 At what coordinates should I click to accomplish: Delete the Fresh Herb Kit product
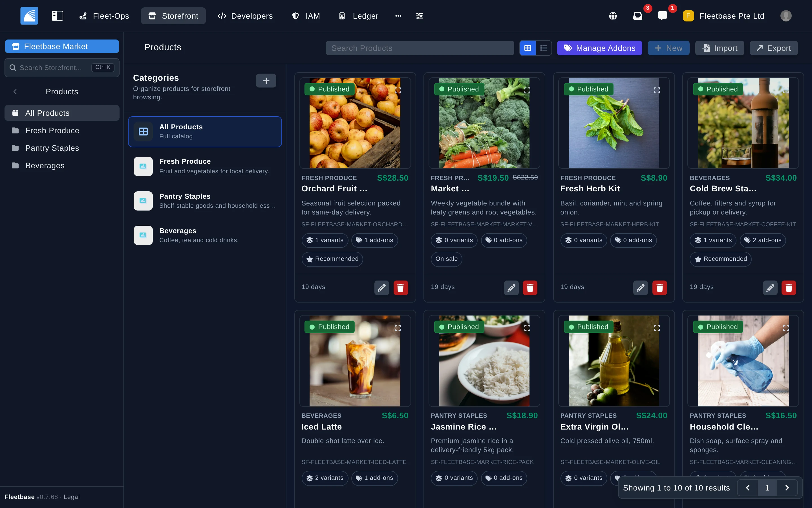tap(660, 288)
